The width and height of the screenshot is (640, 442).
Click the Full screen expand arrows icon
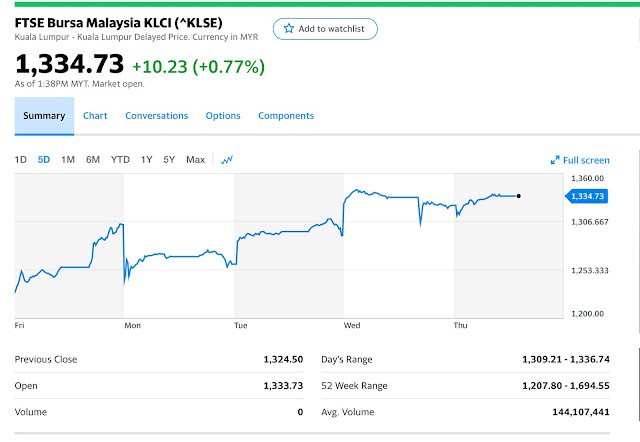(x=555, y=160)
